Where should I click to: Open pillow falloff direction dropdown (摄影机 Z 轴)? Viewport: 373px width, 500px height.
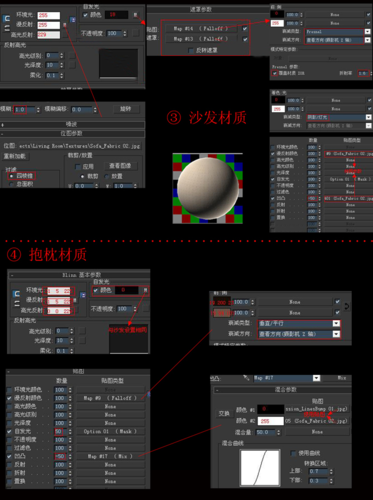click(336, 334)
